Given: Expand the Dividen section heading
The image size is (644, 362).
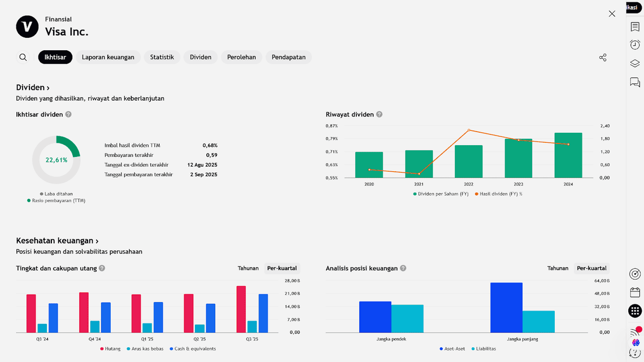Looking at the screenshot, I should coord(33,88).
